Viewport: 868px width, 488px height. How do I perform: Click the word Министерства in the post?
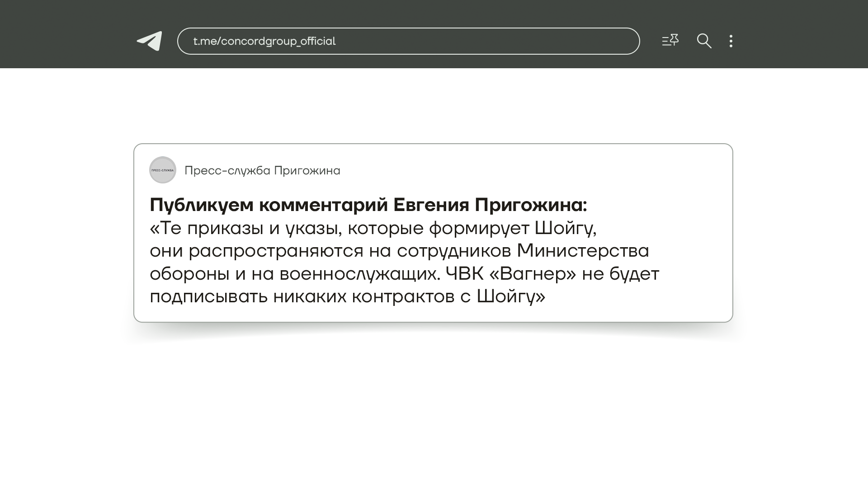(583, 251)
